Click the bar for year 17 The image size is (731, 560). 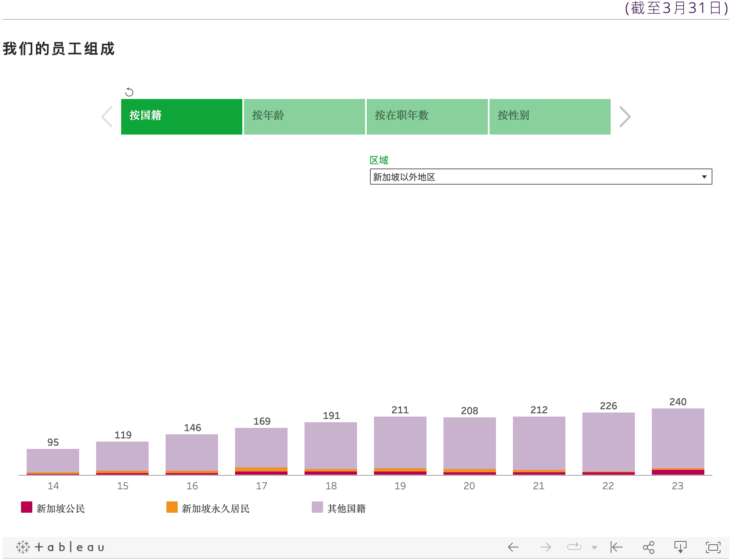pos(261,451)
